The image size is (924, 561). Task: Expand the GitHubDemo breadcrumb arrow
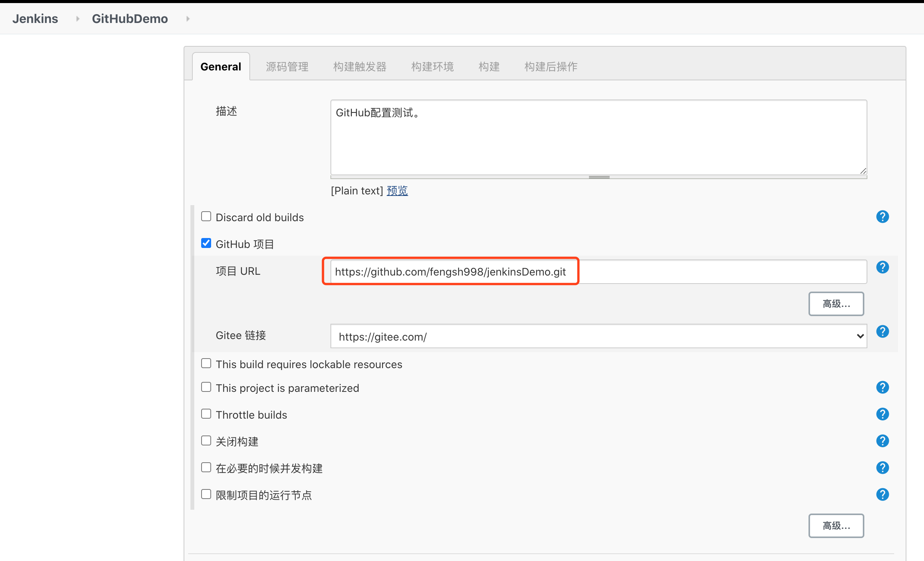click(x=187, y=18)
